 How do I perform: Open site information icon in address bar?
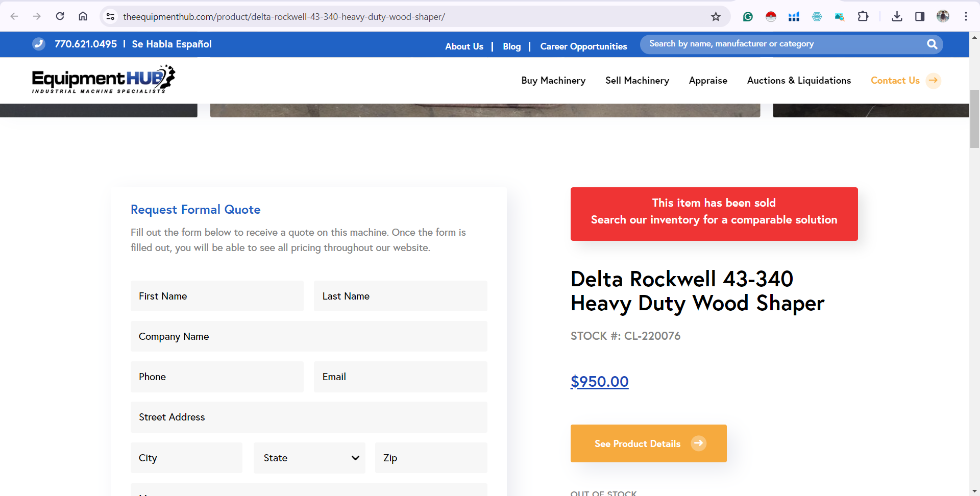[x=110, y=16]
